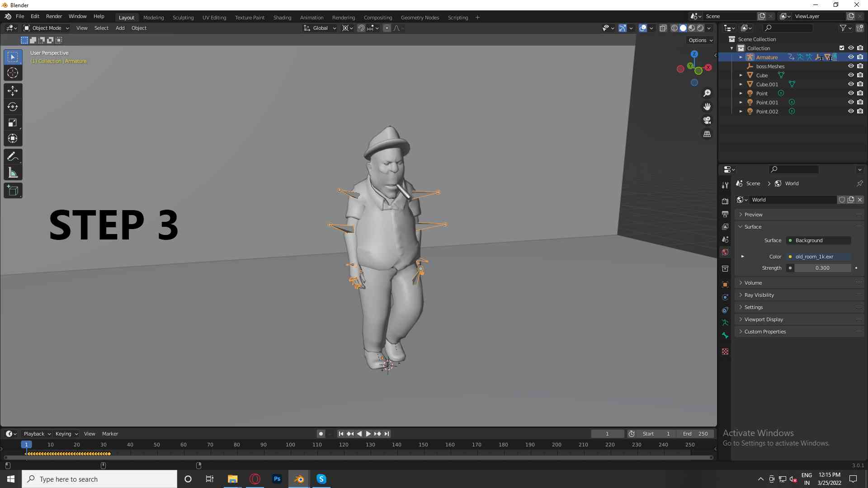868x488 pixels.
Task: Expand the Armature item in the outliner
Action: pos(741,57)
